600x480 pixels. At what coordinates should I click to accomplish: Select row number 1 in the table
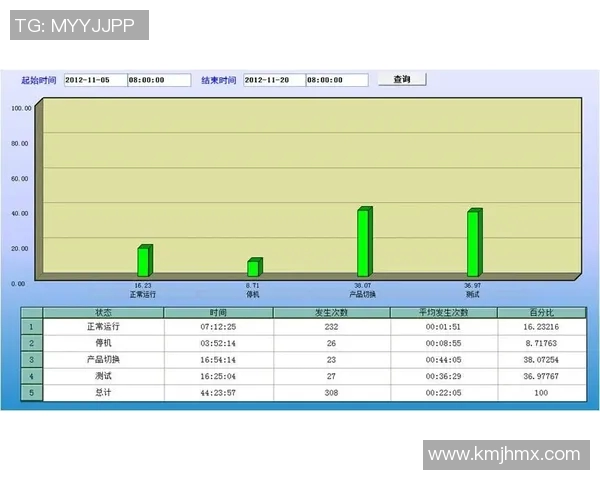31,326
